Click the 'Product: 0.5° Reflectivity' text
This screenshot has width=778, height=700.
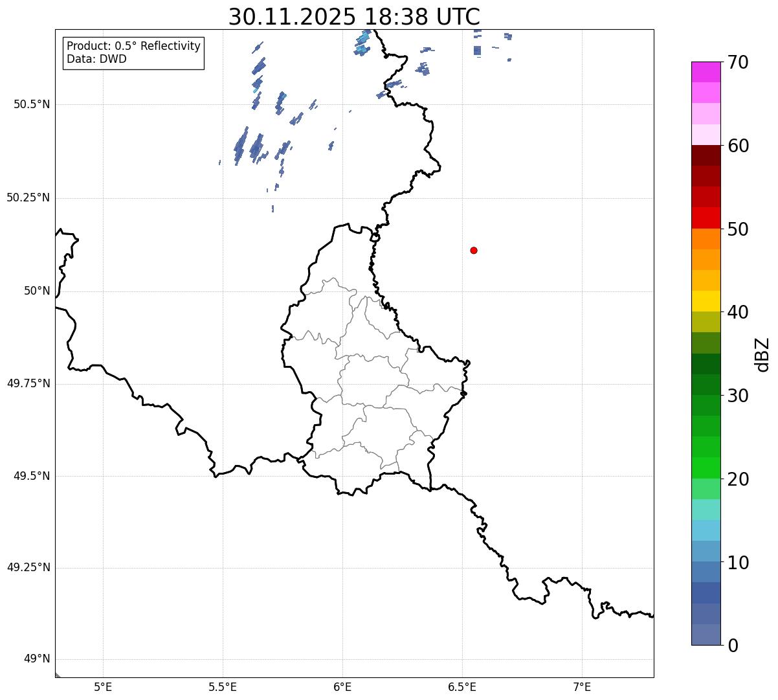(133, 46)
